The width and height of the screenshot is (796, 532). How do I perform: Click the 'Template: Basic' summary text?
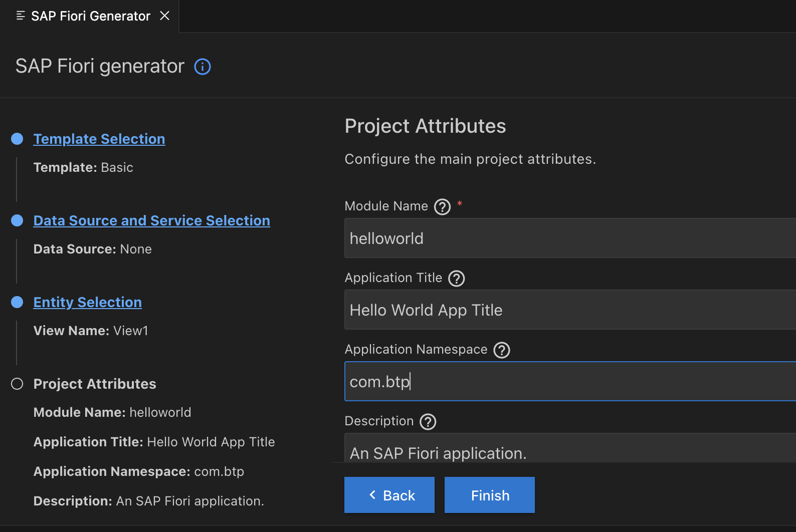pyautogui.click(x=83, y=167)
